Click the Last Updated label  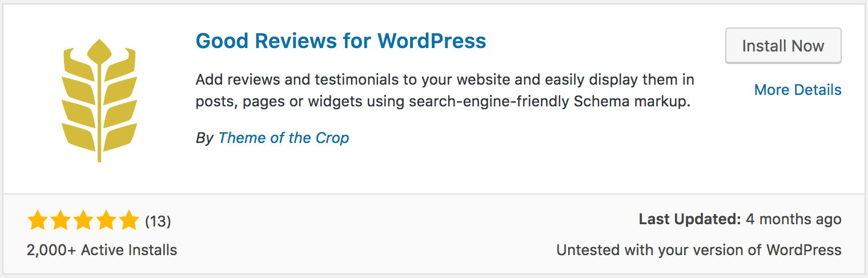tap(690, 219)
